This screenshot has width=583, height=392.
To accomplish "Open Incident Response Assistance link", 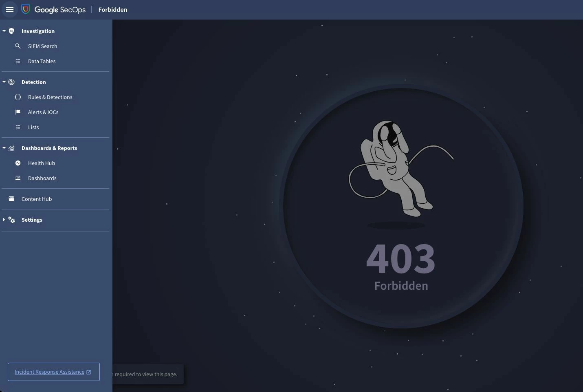I will 49,372.
